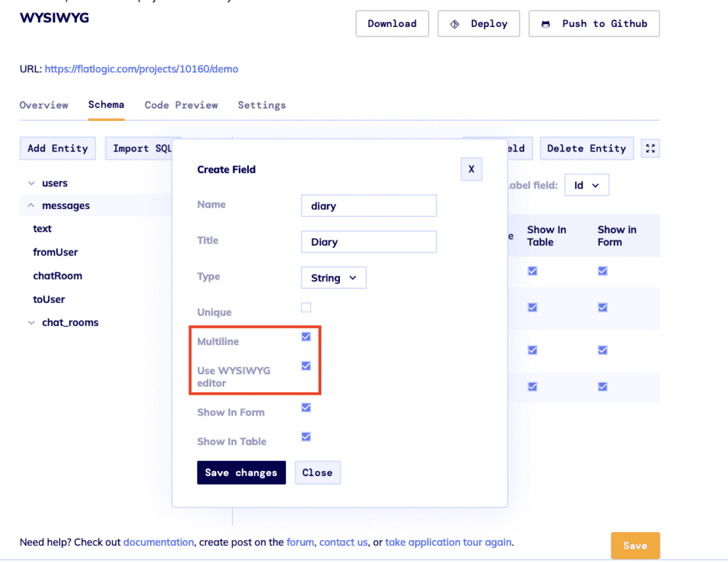The width and height of the screenshot is (728, 562).
Task: Click the Save changes button
Action: (x=242, y=473)
